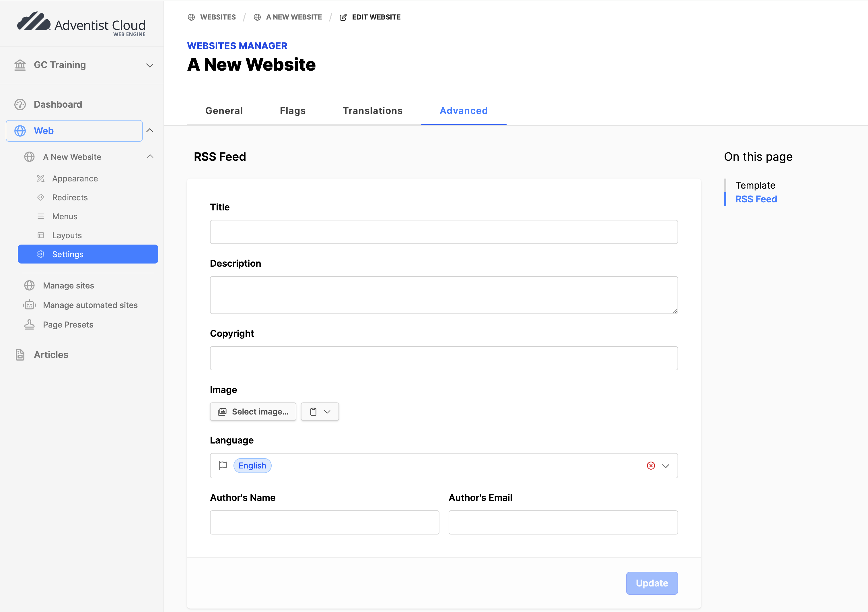The width and height of the screenshot is (868, 612).
Task: Click the RSS Title input field
Action: (443, 232)
